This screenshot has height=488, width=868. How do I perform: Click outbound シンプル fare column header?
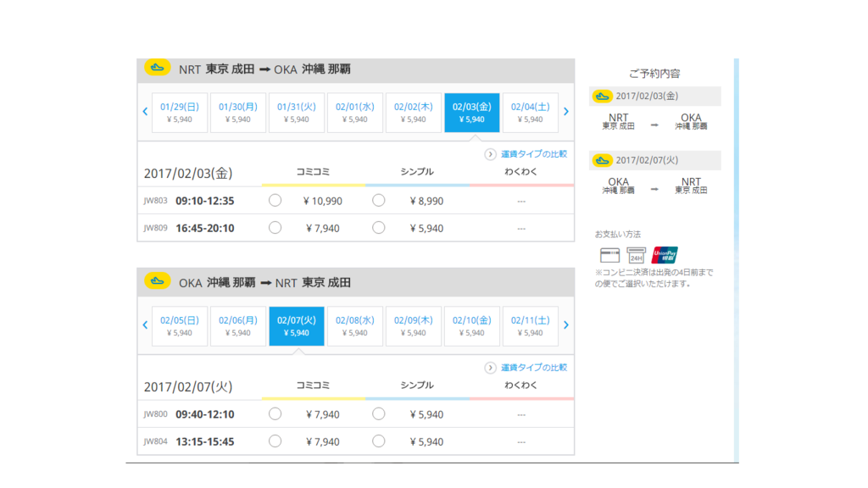tap(417, 172)
